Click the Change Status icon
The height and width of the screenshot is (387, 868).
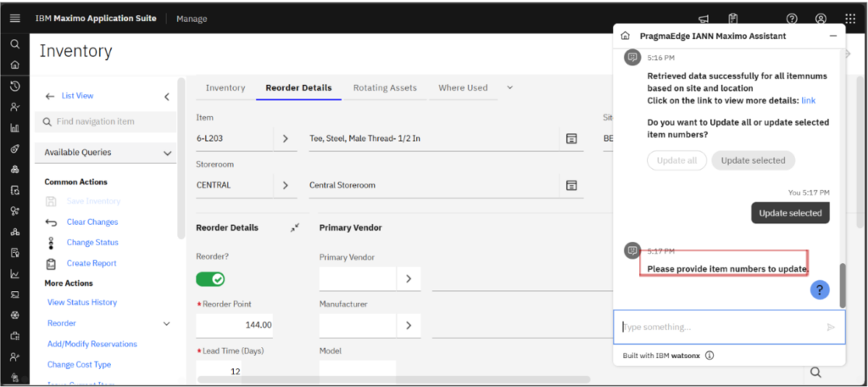coord(52,243)
